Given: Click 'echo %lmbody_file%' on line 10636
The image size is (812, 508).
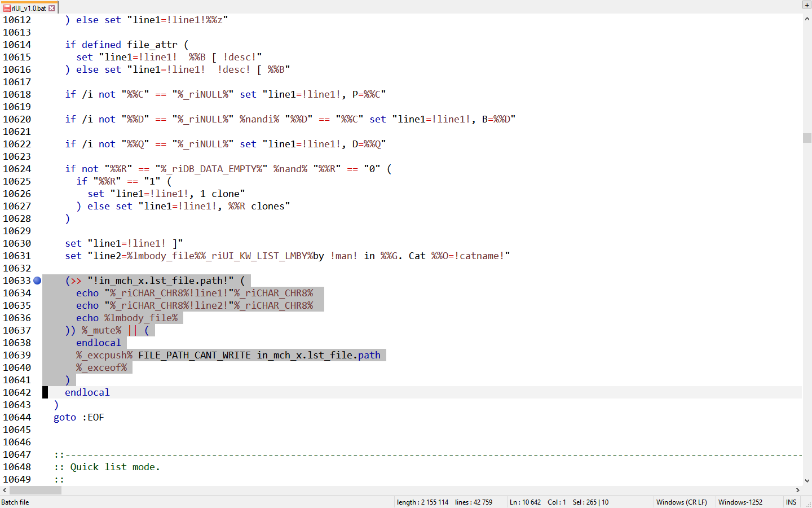Looking at the screenshot, I should tap(127, 318).
